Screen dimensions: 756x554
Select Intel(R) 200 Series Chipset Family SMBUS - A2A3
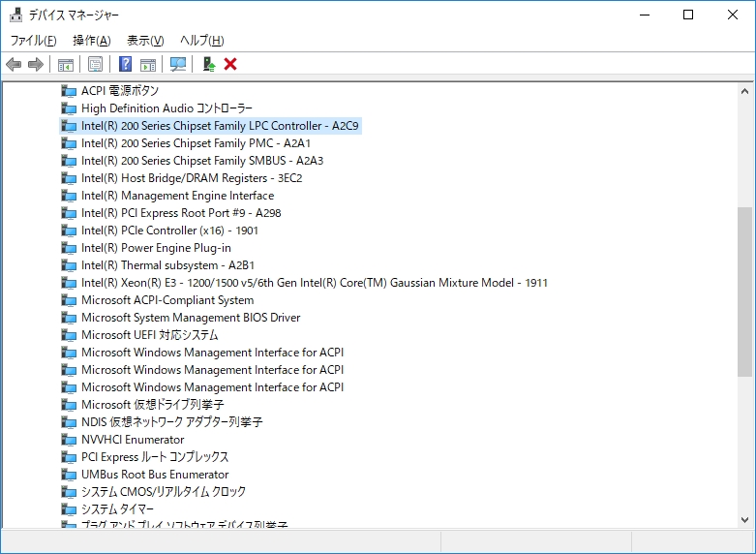coord(202,160)
